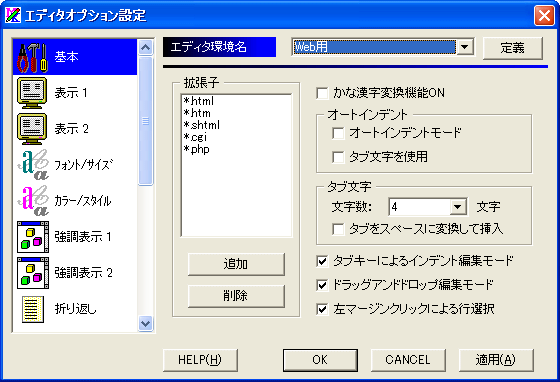Select *.php in extension list
The width and height of the screenshot is (560, 382).
click(196, 149)
